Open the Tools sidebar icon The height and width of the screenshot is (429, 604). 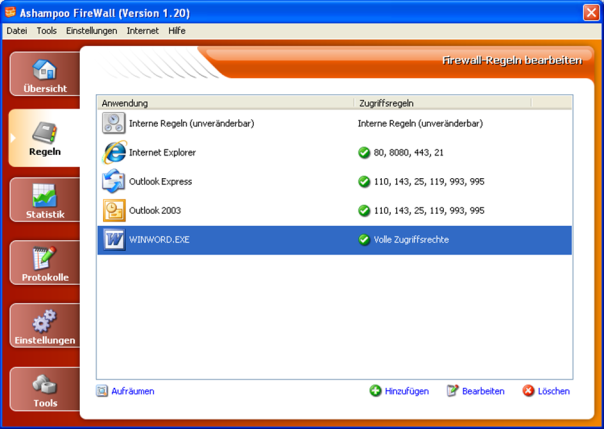tap(45, 384)
